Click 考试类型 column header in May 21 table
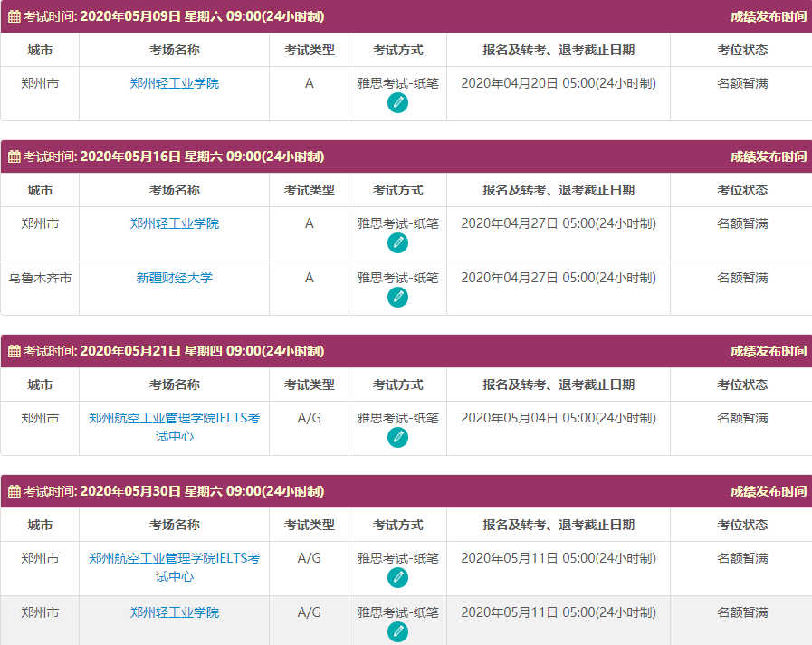Screen dimensions: 812x645 310,385
